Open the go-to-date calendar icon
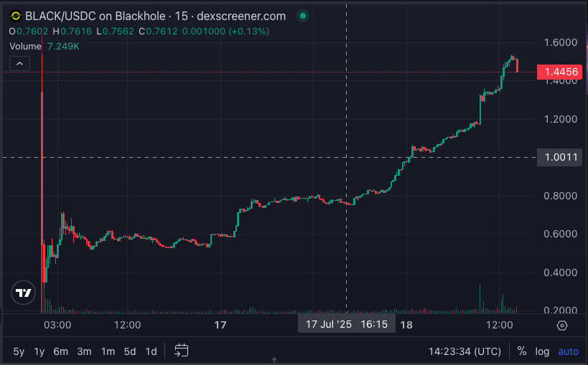 181,351
